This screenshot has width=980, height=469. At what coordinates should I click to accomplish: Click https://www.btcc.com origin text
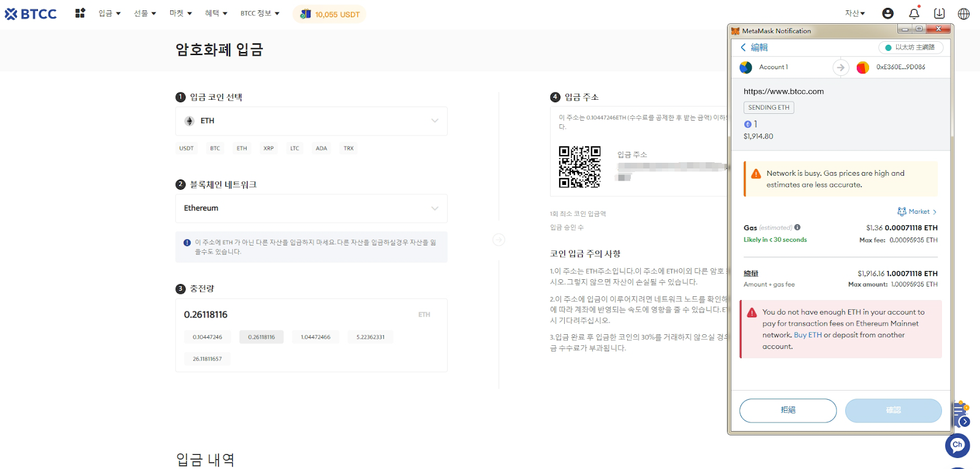(783, 91)
